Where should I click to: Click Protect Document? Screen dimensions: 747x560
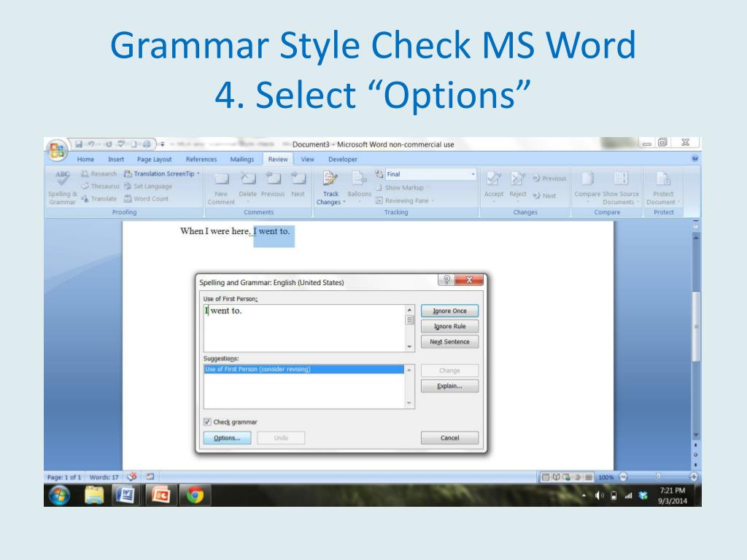[663, 187]
